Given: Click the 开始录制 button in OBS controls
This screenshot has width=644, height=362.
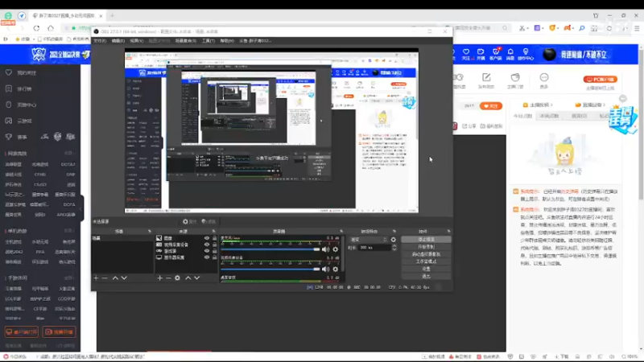Looking at the screenshot, I should (x=426, y=247).
